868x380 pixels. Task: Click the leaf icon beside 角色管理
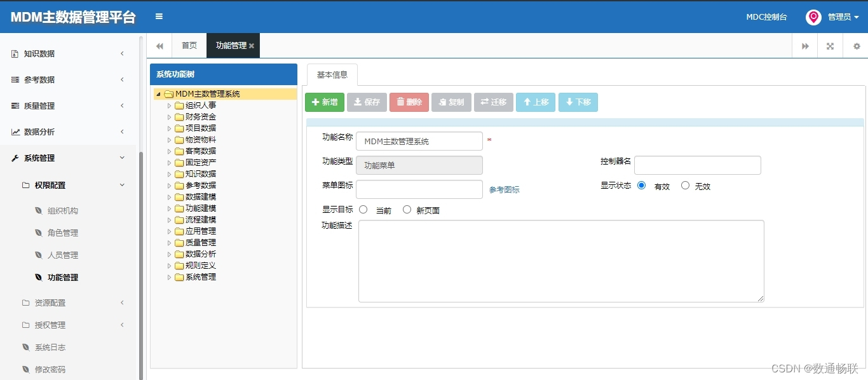point(39,233)
